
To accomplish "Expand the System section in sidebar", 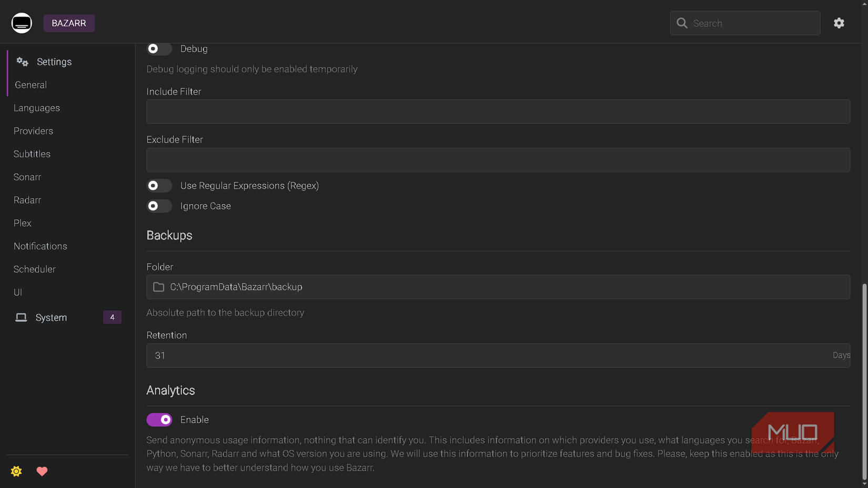I will point(51,318).
